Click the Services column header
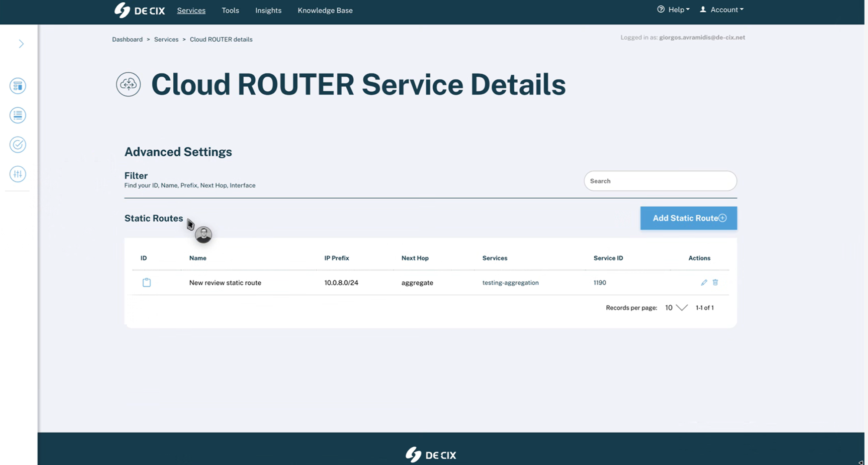Screen dimensions: 868x465 [x=495, y=258]
